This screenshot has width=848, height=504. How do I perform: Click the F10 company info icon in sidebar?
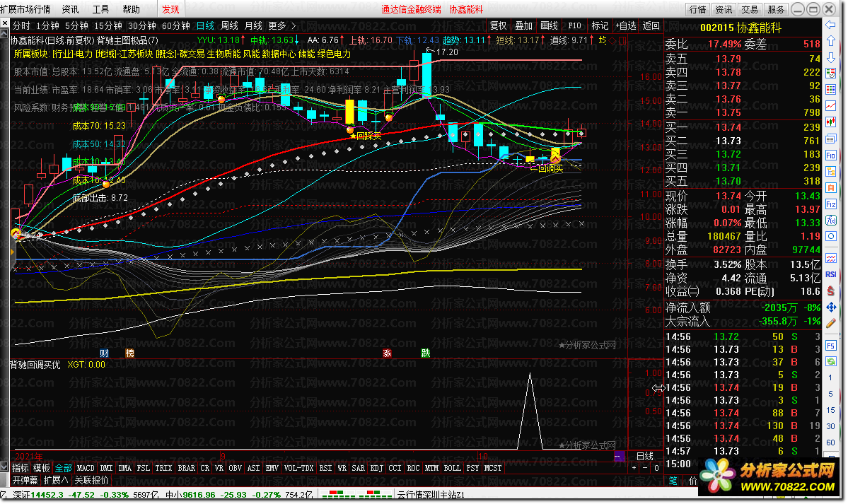coord(831,156)
